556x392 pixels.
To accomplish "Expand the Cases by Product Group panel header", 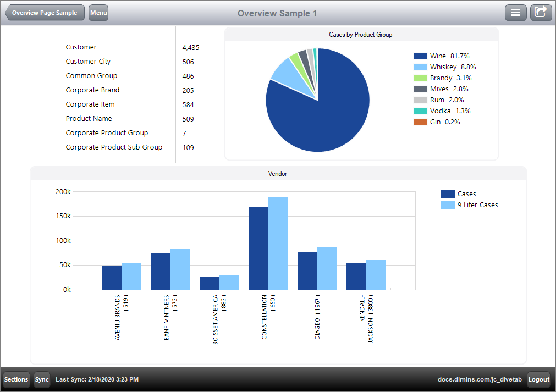I will [x=361, y=34].
